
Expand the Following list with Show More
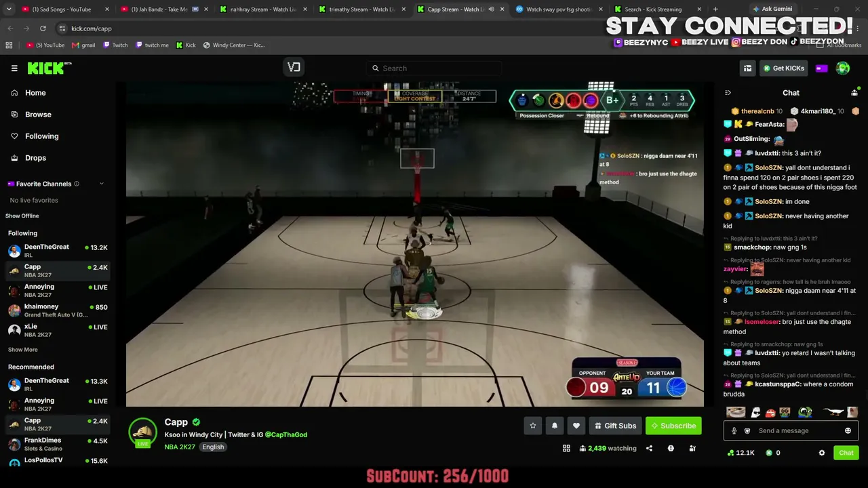point(23,350)
